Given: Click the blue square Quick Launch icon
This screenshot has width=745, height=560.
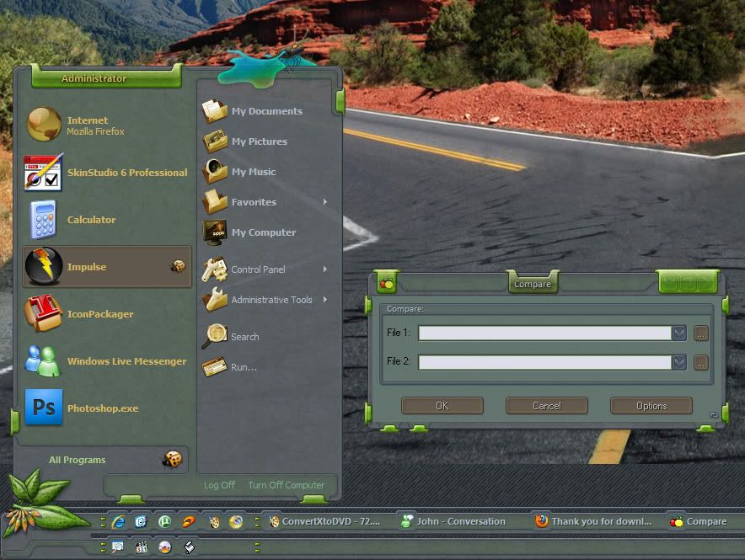Looking at the screenshot, I should click(x=141, y=522).
